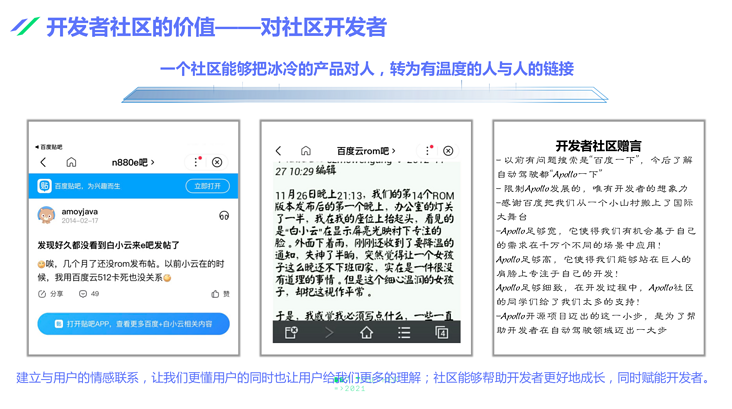The height and width of the screenshot is (409, 732).
Task: Go back in the n880e吧 screenshot
Action: pos(43,162)
